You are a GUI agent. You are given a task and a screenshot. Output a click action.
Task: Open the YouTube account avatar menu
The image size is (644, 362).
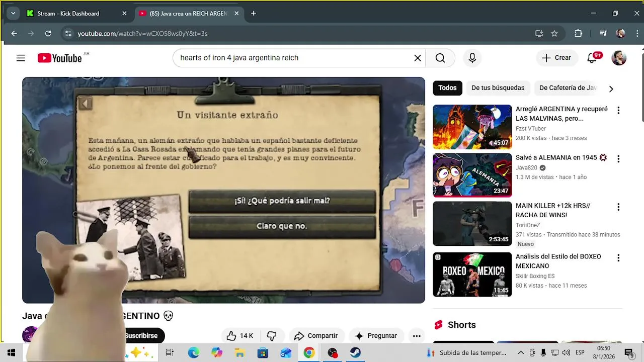coord(619,58)
